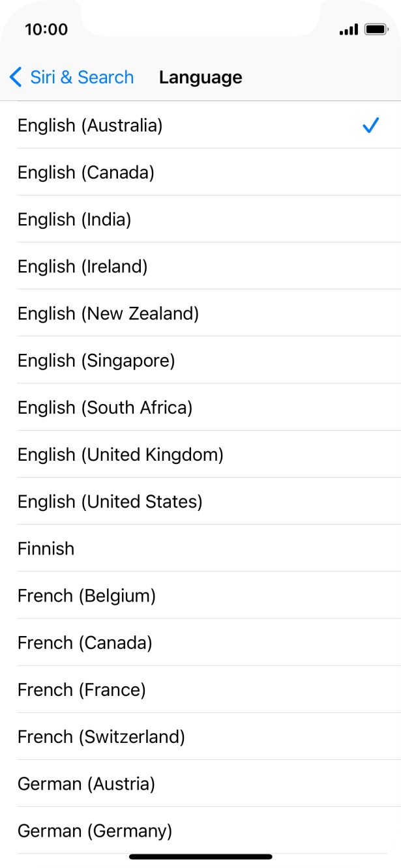Choose French (France)
The width and height of the screenshot is (401, 868).
[80, 689]
